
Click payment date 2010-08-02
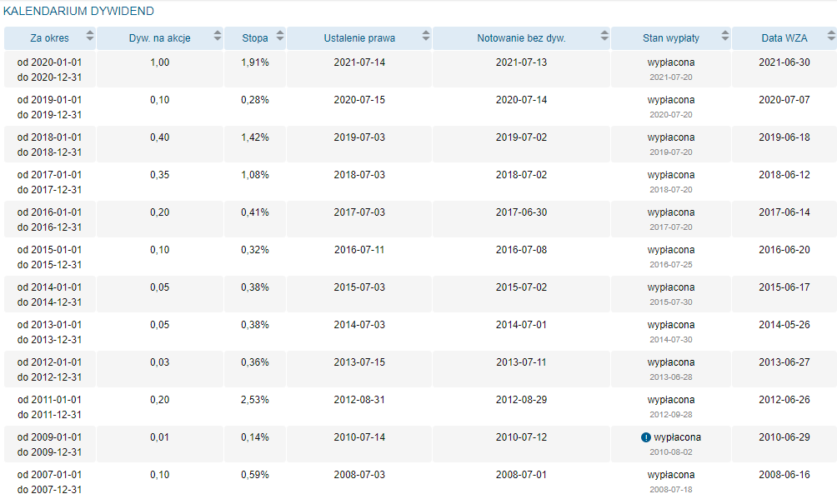(x=671, y=452)
